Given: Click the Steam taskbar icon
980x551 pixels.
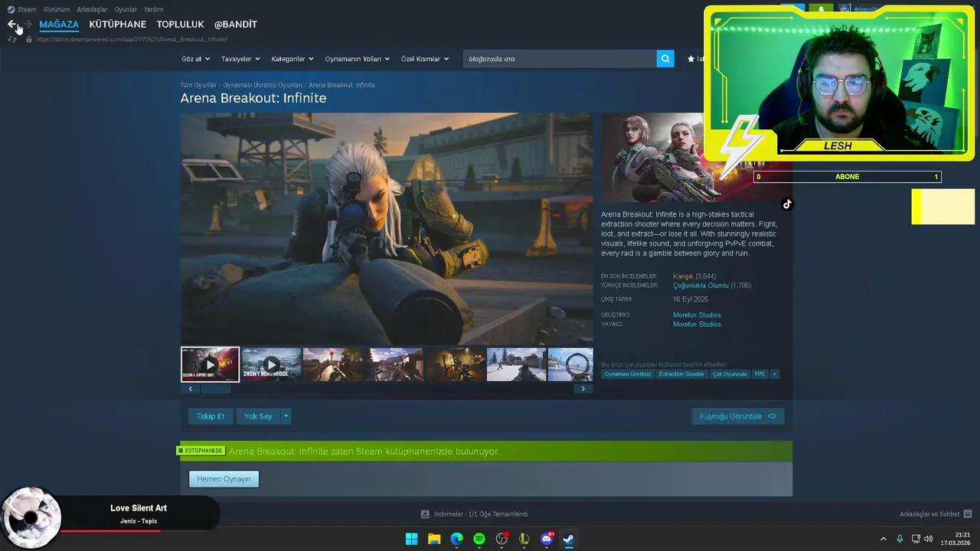Looking at the screenshot, I should click(569, 539).
